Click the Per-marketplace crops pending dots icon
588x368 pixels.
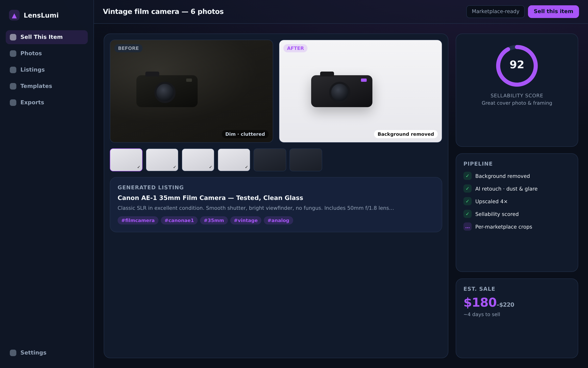468,227
